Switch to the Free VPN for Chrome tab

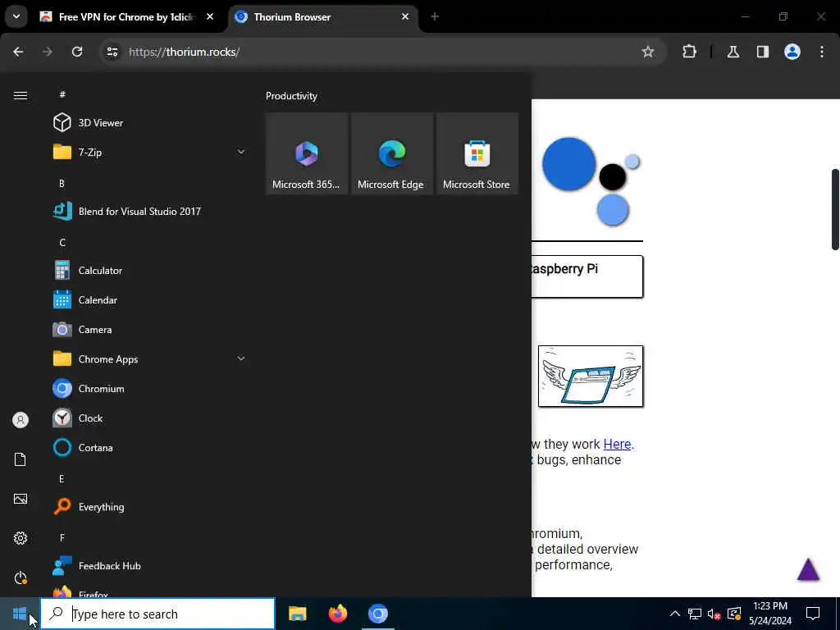click(x=126, y=17)
